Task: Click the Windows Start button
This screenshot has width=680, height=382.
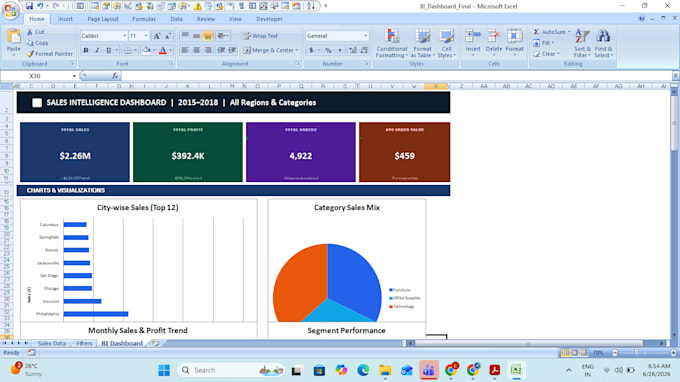Action: 164,370
